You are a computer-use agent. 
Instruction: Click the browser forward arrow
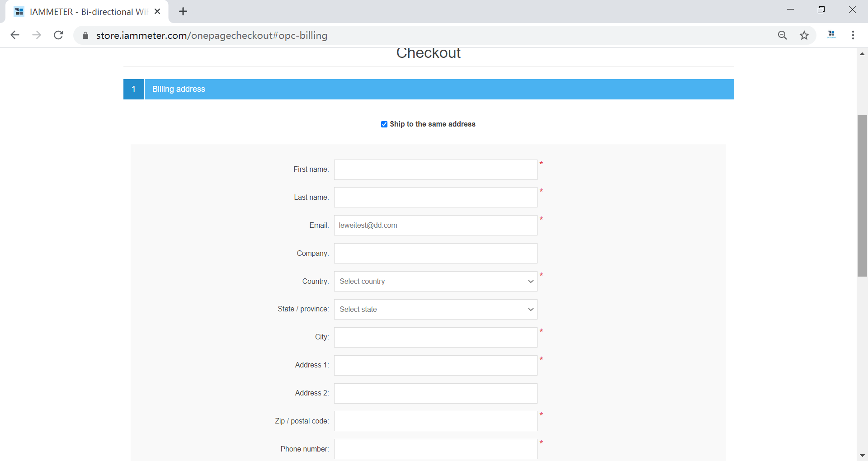click(x=37, y=35)
